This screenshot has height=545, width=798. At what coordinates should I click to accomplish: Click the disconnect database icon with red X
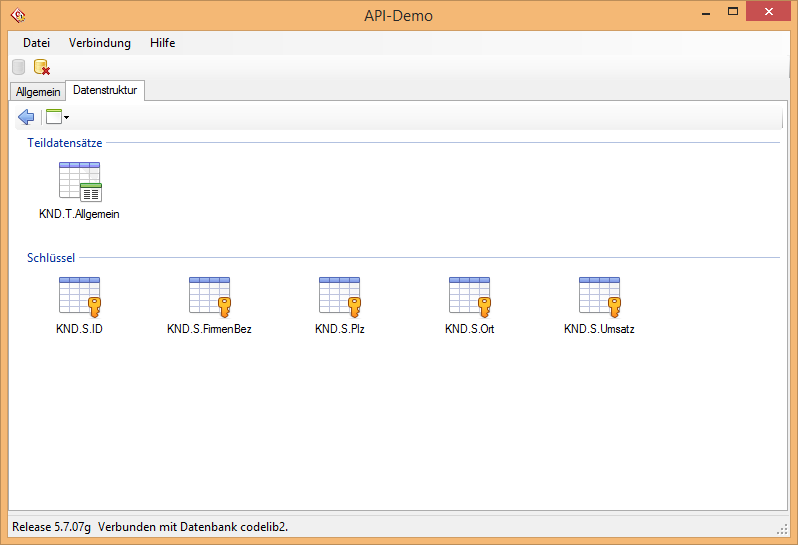coord(42,67)
